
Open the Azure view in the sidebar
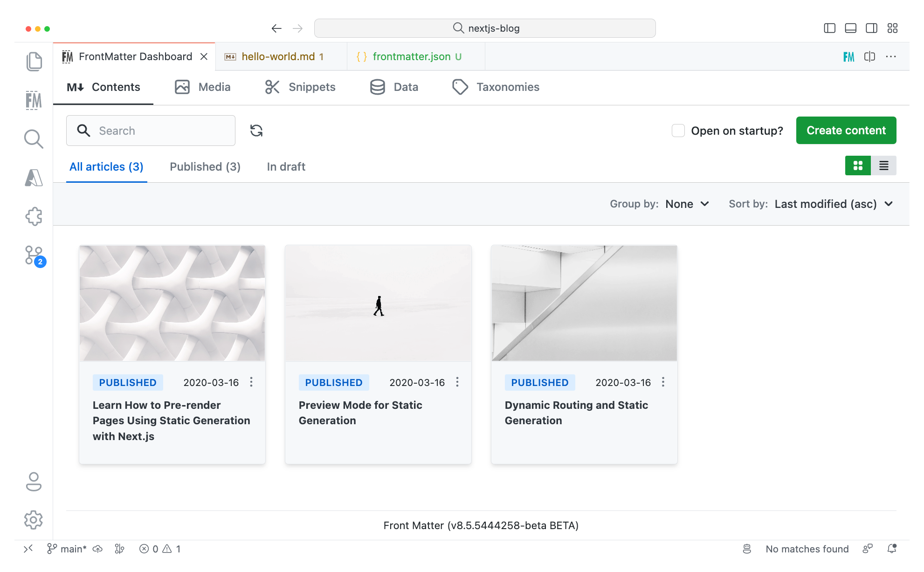(x=34, y=178)
